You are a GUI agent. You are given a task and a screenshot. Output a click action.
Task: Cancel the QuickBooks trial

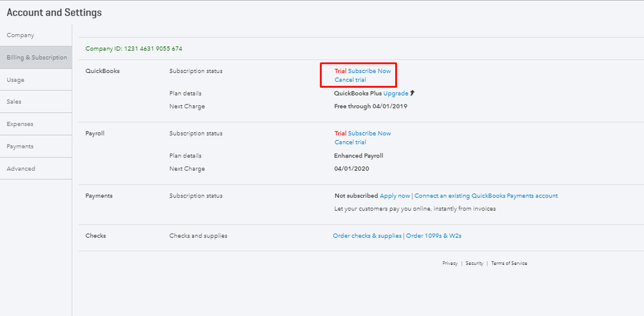(350, 80)
